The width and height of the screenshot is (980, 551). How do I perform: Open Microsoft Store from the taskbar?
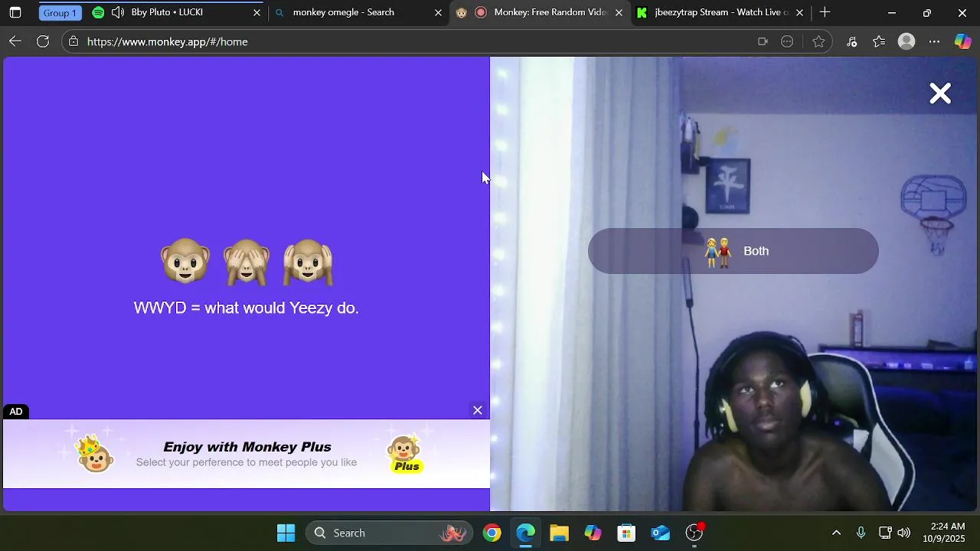627,533
